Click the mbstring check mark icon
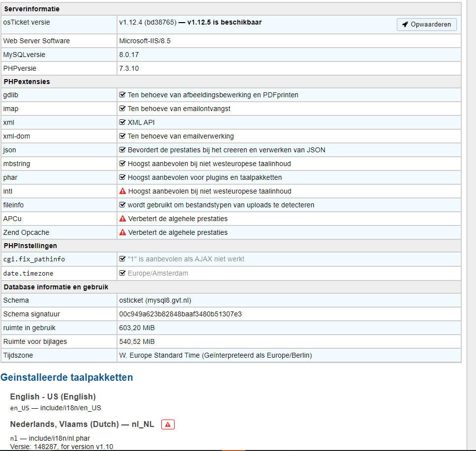Viewport: 476px width, 451px height. [122, 164]
